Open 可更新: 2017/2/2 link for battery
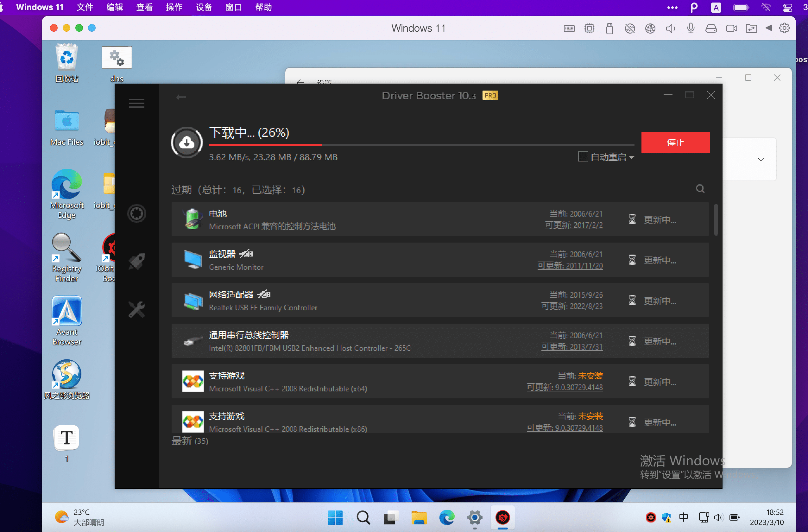808x532 pixels. [574, 225]
